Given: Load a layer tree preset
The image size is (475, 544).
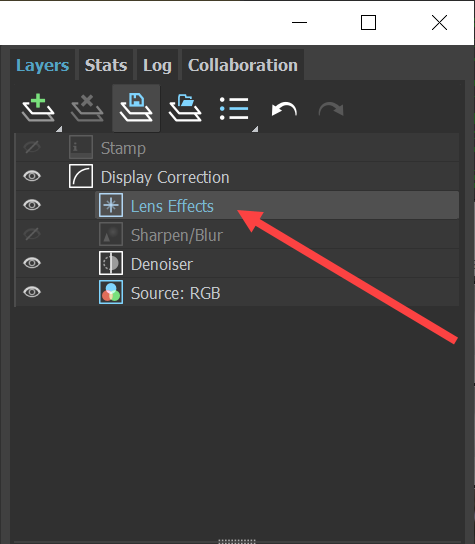Looking at the screenshot, I should coord(185,108).
